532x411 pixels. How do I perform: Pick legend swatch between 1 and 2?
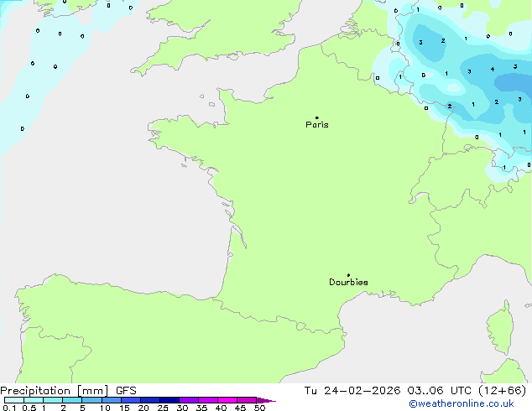[x=53, y=400]
